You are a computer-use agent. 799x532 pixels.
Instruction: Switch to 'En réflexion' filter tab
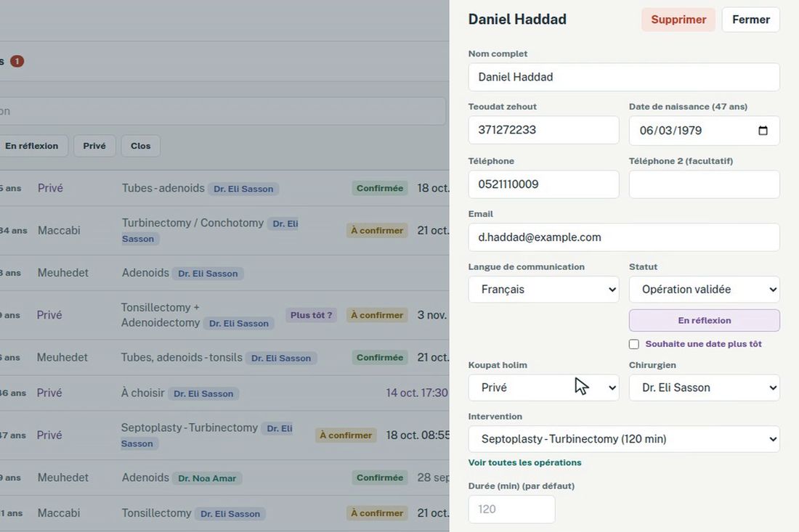pyautogui.click(x=31, y=146)
